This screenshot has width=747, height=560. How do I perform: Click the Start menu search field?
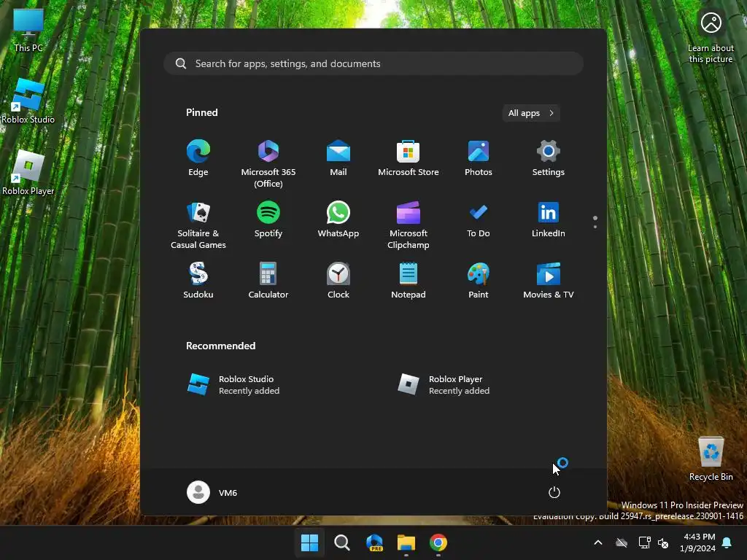click(x=373, y=63)
